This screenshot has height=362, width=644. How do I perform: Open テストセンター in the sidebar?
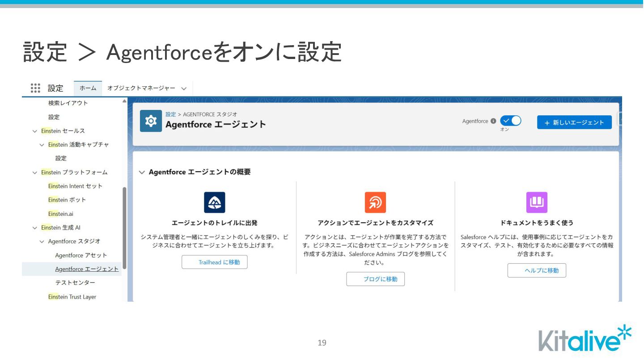[x=75, y=283]
